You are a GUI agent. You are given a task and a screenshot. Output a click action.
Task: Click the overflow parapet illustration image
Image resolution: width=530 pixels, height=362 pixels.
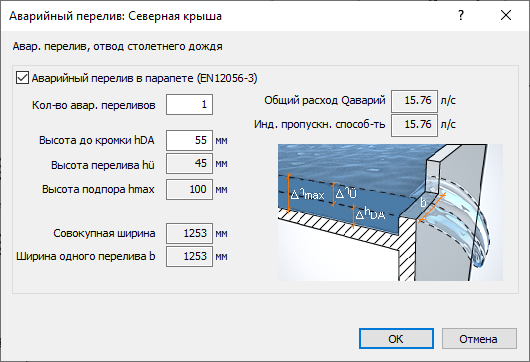click(390, 212)
